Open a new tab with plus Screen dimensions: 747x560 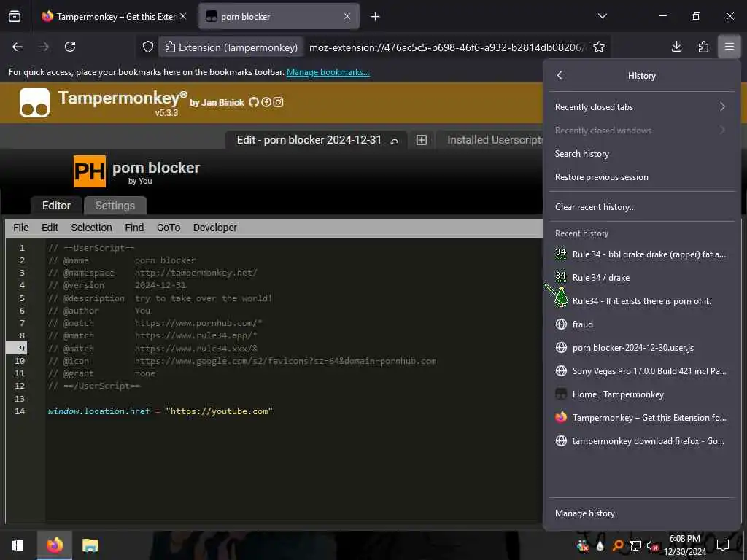point(376,17)
